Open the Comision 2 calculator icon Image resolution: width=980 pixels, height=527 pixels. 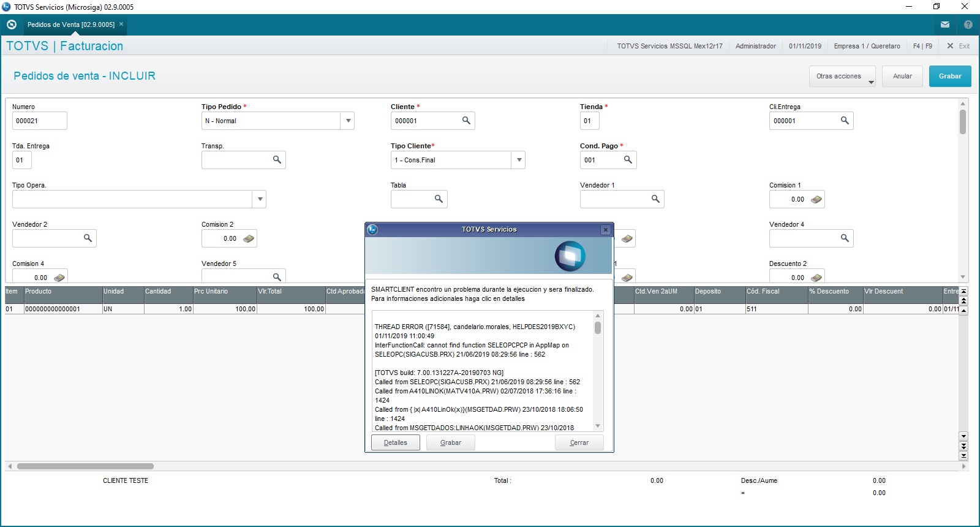click(248, 239)
